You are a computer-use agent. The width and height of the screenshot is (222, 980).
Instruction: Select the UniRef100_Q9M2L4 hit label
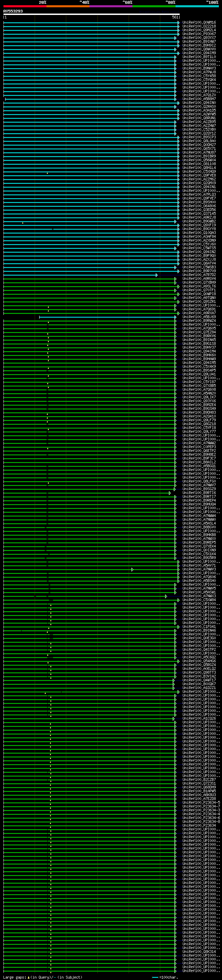pos(199,30)
